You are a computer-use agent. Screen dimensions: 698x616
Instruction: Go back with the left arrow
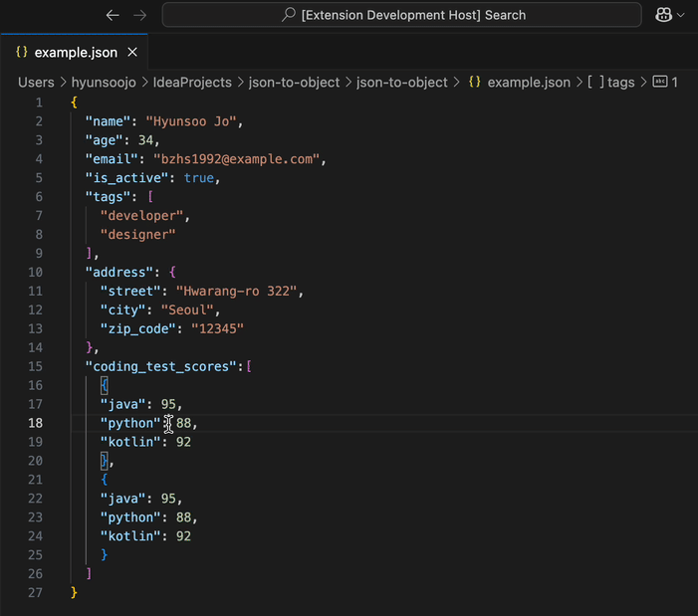(x=113, y=15)
